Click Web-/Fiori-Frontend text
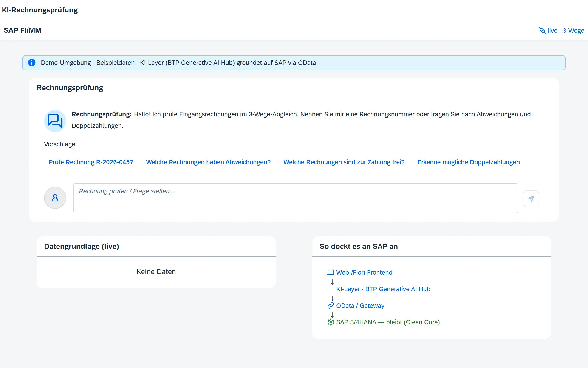Screen dimensions: 588x368 click(x=364, y=272)
